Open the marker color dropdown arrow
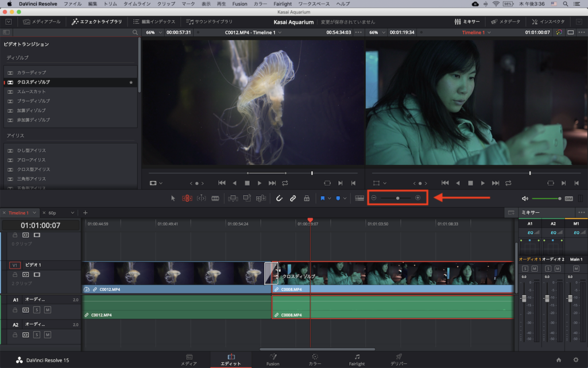Image resolution: width=588 pixels, height=368 pixels. (x=345, y=198)
